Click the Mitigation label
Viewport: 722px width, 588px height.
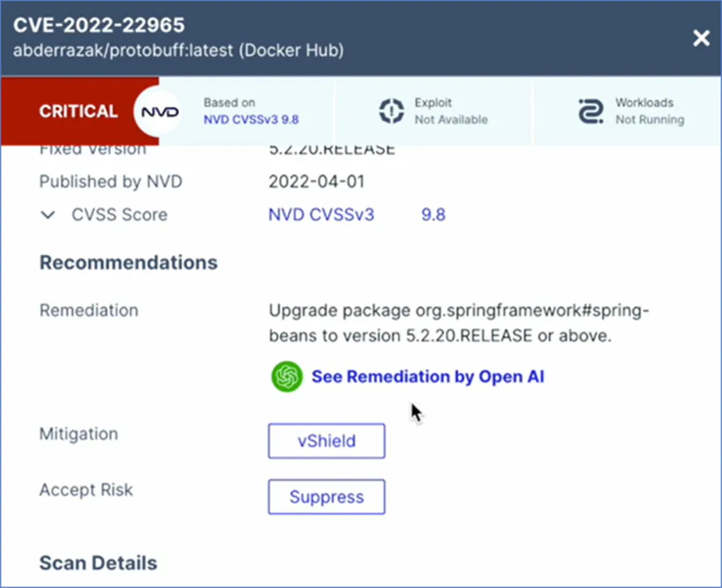click(79, 434)
